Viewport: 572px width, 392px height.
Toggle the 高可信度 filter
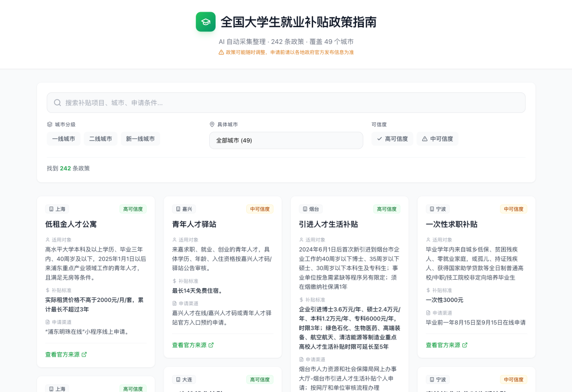coord(392,139)
